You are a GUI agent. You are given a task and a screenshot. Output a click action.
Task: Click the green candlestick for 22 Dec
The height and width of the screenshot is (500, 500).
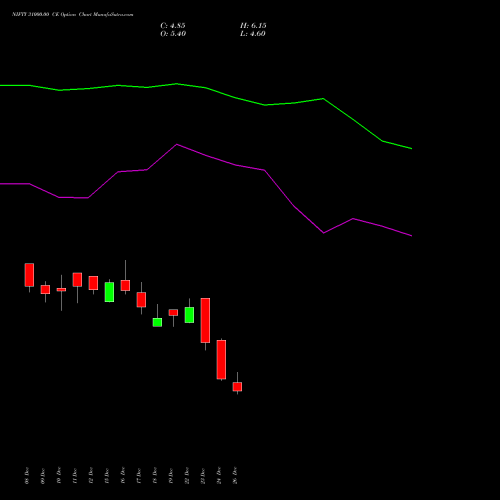click(189, 315)
